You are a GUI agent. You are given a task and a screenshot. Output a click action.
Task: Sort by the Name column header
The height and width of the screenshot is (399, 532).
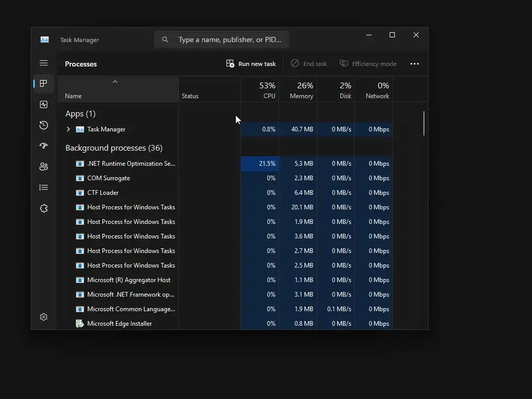pyautogui.click(x=118, y=89)
